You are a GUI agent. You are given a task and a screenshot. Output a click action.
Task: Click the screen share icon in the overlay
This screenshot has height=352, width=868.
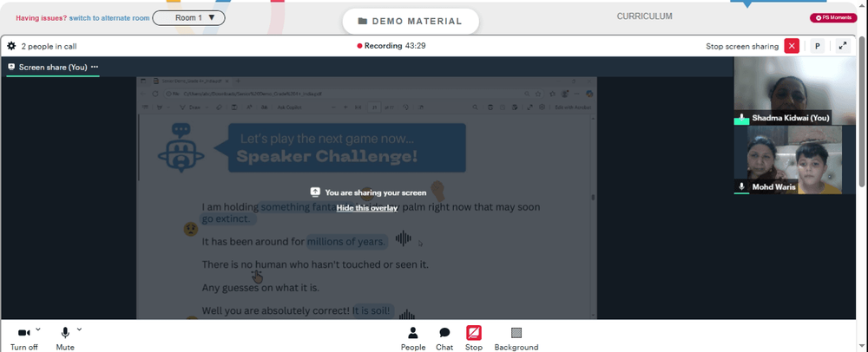click(x=315, y=192)
